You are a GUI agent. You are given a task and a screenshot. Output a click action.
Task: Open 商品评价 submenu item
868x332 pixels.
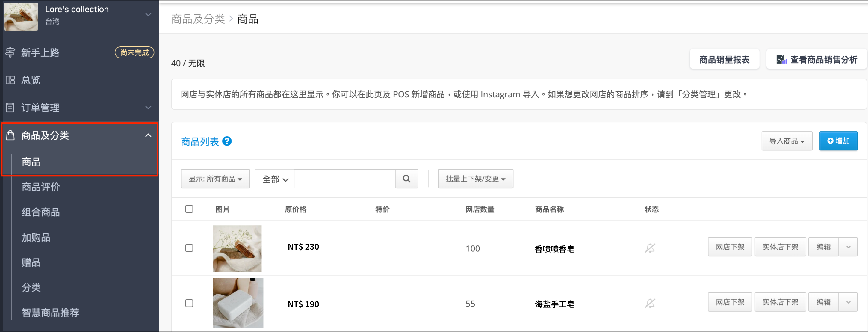click(41, 187)
